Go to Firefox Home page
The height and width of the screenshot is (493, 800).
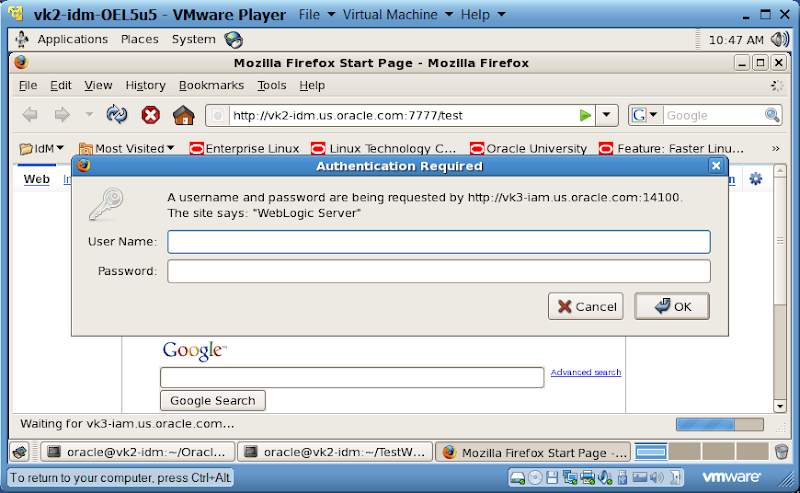coord(184,115)
